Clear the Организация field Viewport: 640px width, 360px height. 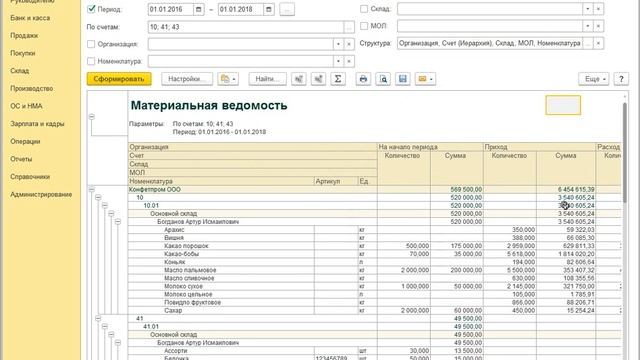349,44
